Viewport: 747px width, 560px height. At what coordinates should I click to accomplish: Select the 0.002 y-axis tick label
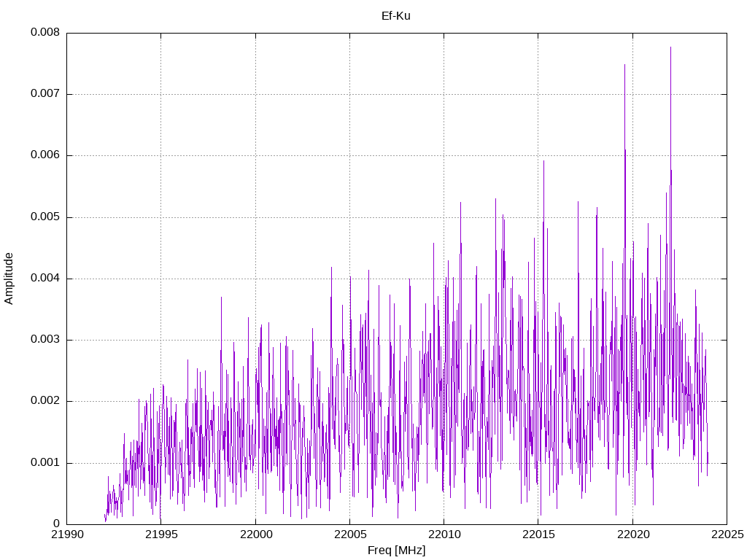[45, 401]
